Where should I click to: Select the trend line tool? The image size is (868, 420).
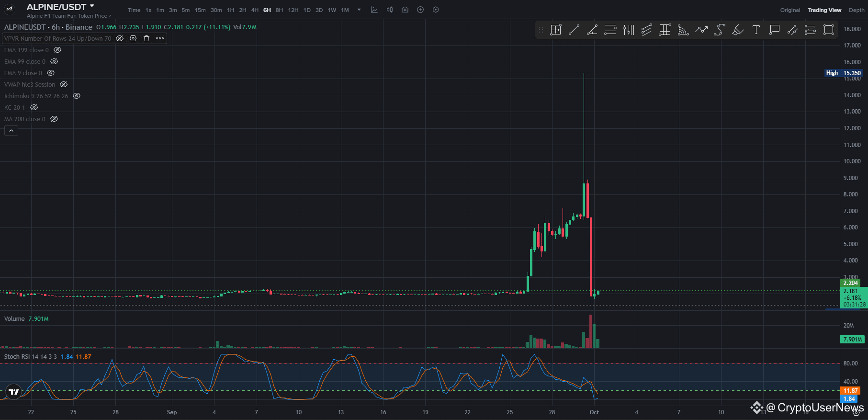pos(574,30)
